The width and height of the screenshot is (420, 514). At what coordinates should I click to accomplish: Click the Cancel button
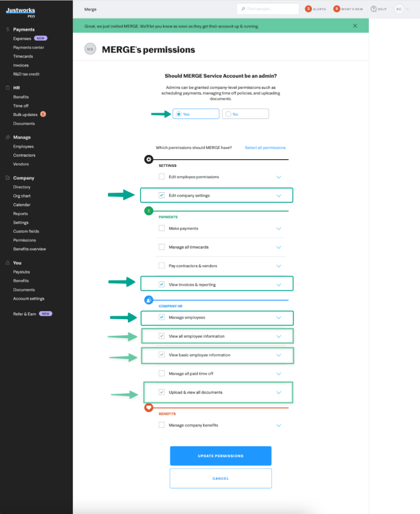220,478
